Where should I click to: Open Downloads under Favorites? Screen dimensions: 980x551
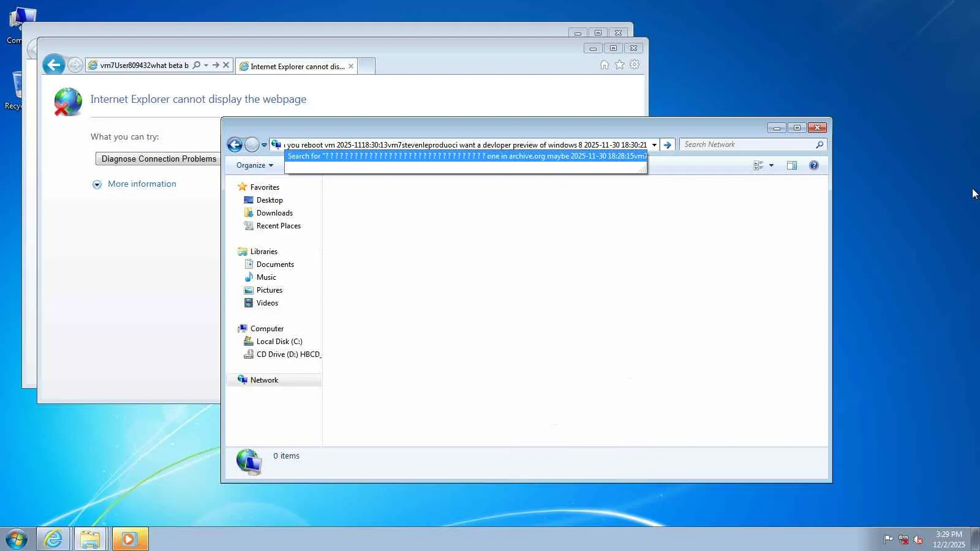tap(274, 213)
